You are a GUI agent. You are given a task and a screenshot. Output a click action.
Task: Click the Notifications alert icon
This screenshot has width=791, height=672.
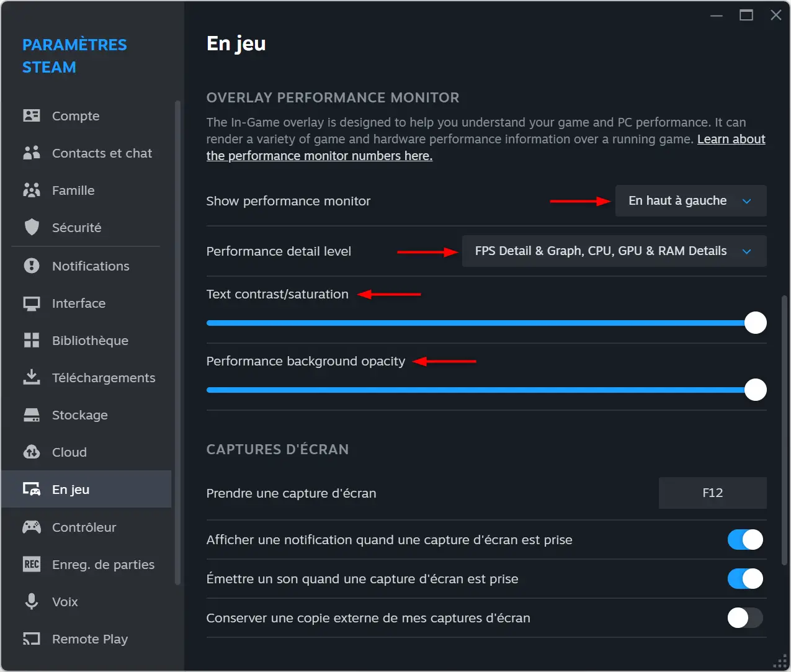32,266
